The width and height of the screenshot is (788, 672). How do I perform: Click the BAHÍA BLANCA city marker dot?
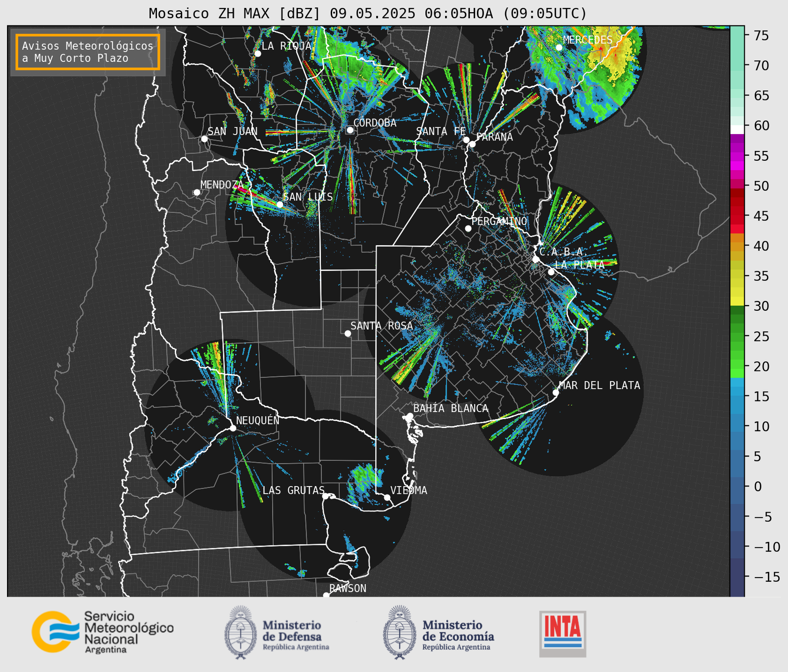click(x=410, y=416)
